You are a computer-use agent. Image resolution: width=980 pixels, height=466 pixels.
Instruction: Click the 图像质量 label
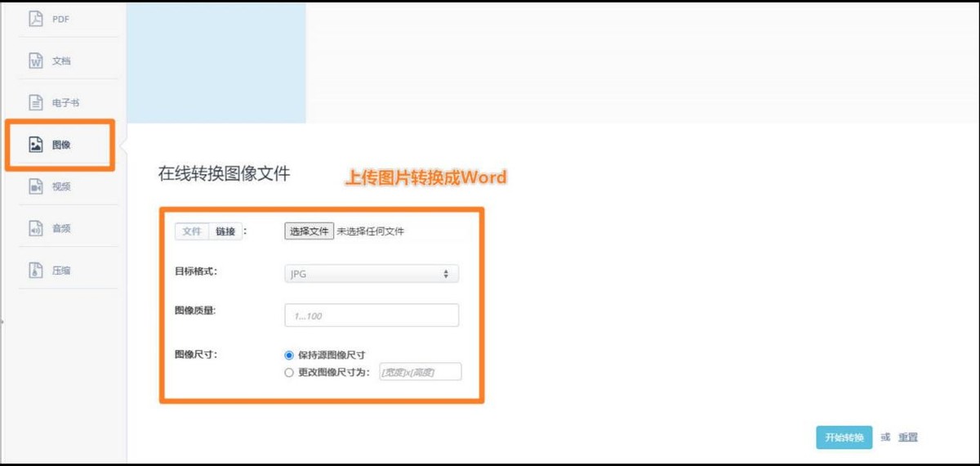click(x=195, y=311)
